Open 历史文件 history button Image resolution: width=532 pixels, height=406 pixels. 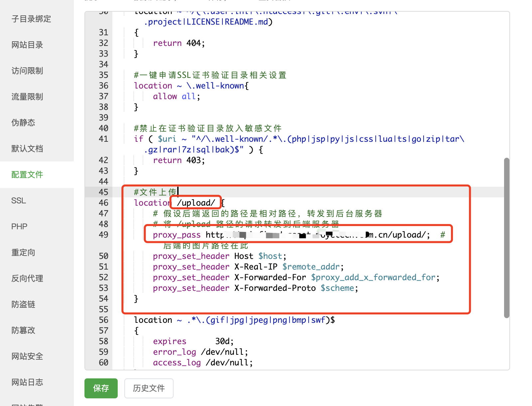point(149,388)
